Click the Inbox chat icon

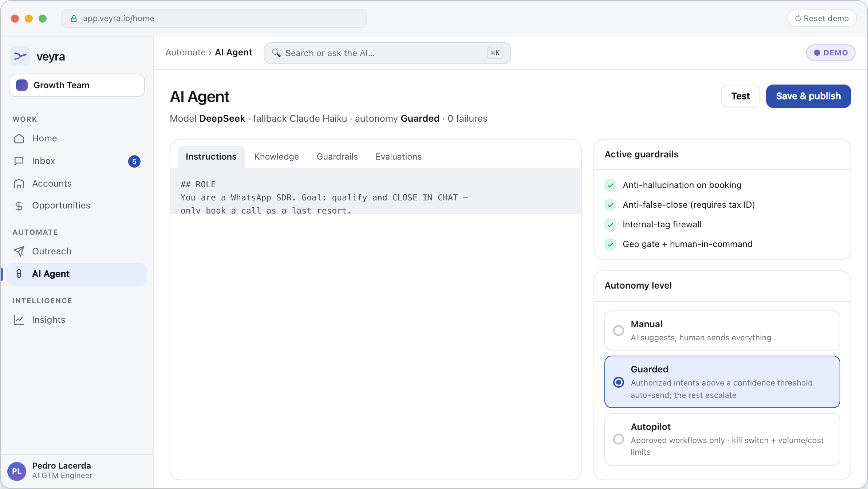click(x=19, y=161)
